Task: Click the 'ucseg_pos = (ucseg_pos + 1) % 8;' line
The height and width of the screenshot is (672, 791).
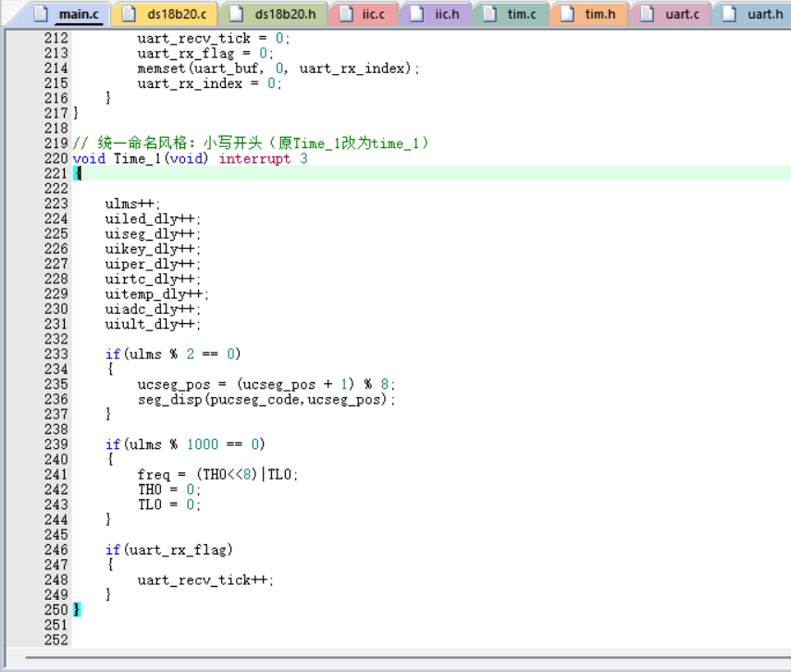Action: tap(266, 385)
